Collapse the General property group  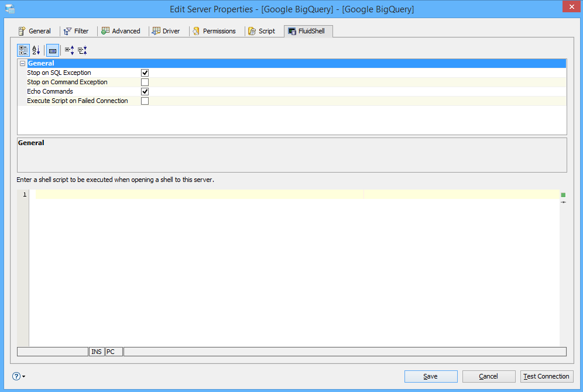(22, 64)
